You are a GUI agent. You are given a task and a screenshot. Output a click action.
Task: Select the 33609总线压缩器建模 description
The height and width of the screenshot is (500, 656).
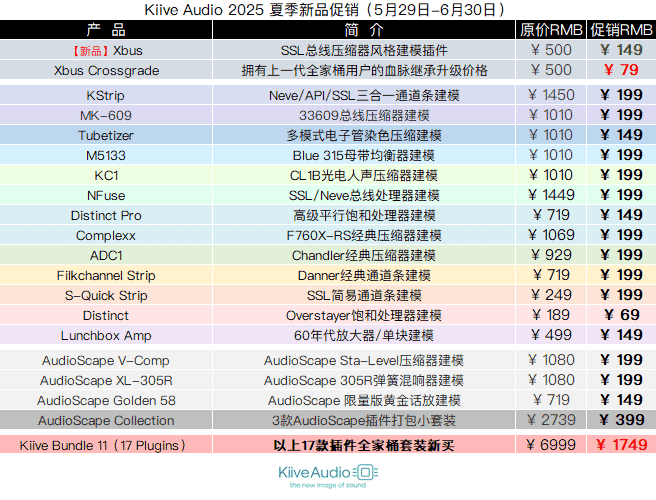pos(364,115)
